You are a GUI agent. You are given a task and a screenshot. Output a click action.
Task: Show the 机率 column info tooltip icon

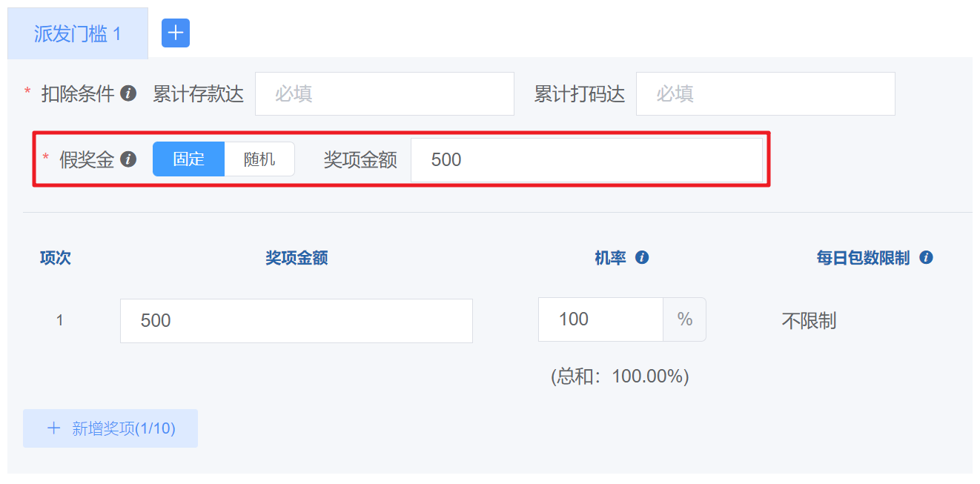(x=642, y=258)
